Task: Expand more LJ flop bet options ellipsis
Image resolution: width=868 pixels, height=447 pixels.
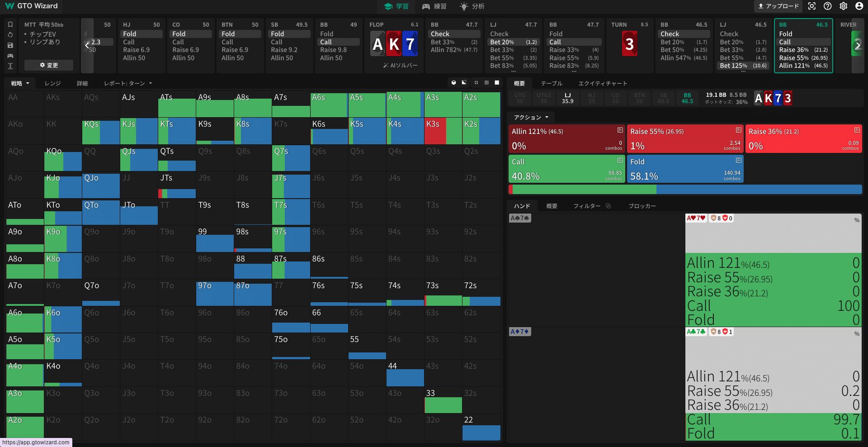Action: (x=514, y=71)
